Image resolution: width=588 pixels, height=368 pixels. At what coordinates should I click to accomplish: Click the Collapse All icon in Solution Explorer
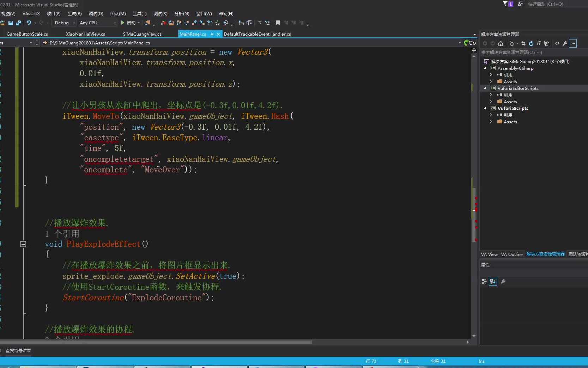[x=539, y=43]
